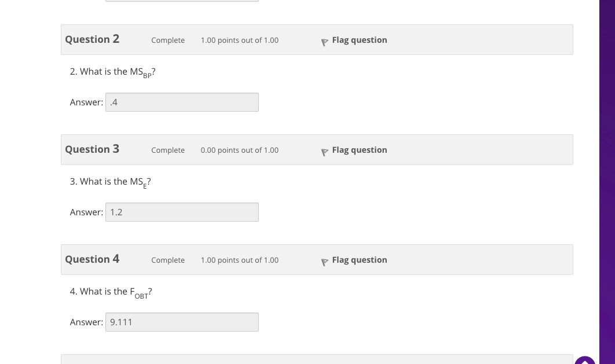Click the answer field containing 1.2

tap(182, 212)
